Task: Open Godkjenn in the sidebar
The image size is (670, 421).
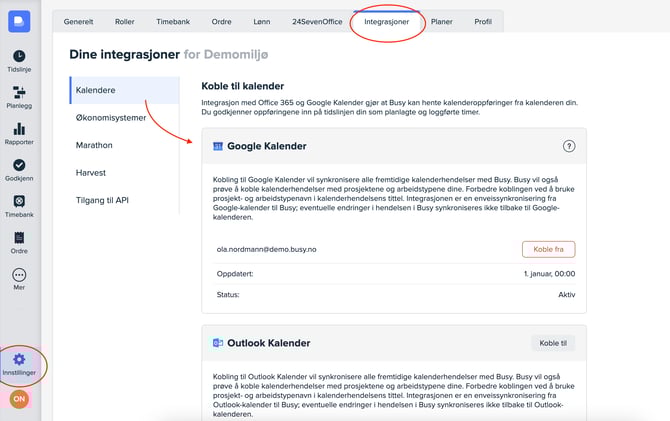Action: click(x=19, y=170)
